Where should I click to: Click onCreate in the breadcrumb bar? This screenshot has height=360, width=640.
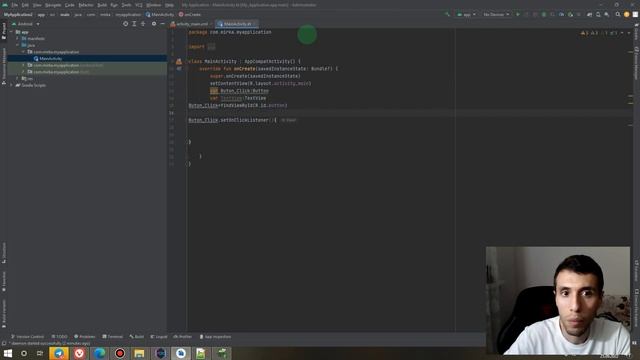tap(190, 14)
